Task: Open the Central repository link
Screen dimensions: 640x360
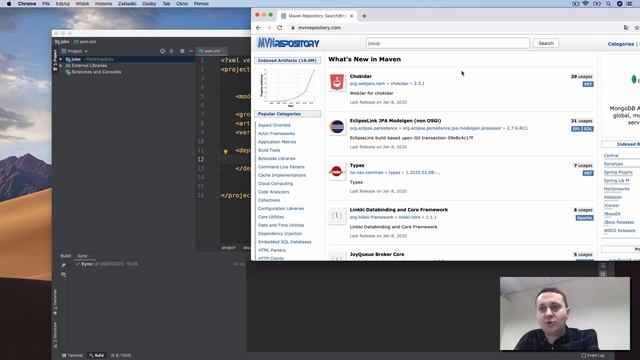Action: (611, 156)
